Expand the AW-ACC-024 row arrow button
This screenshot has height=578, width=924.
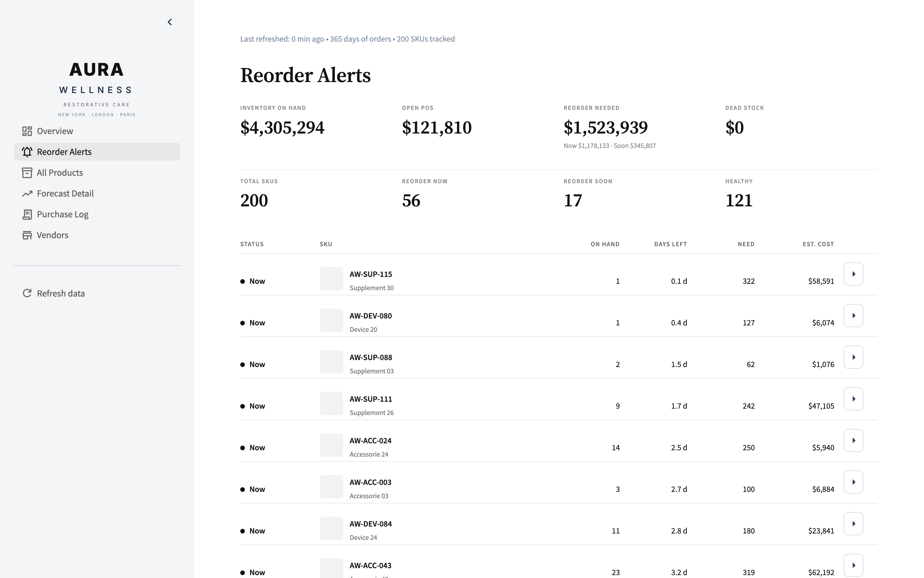point(853,441)
